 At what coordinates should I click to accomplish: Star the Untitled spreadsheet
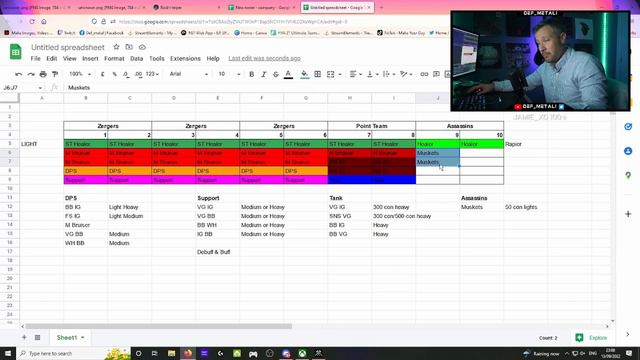[116, 47]
